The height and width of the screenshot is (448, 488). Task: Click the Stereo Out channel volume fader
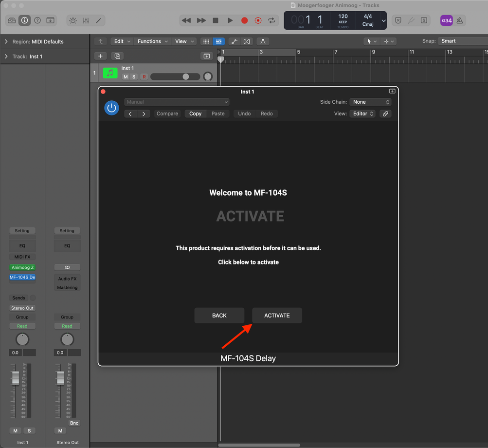(60, 377)
